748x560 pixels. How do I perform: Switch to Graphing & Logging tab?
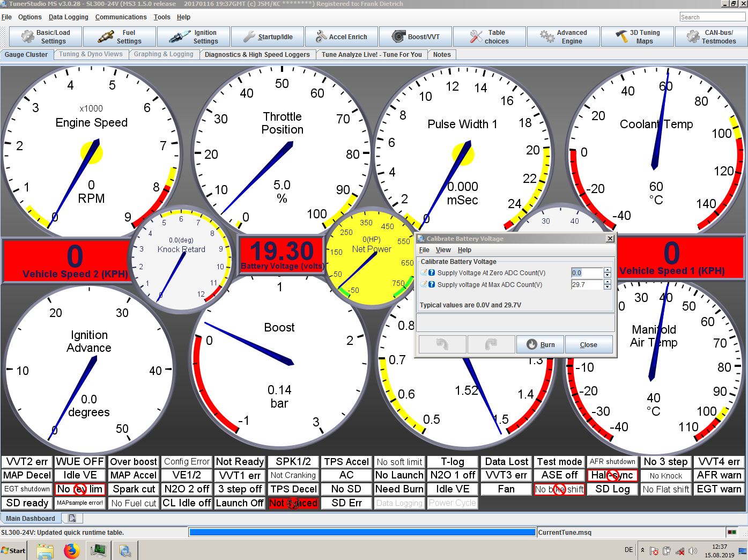click(x=164, y=54)
